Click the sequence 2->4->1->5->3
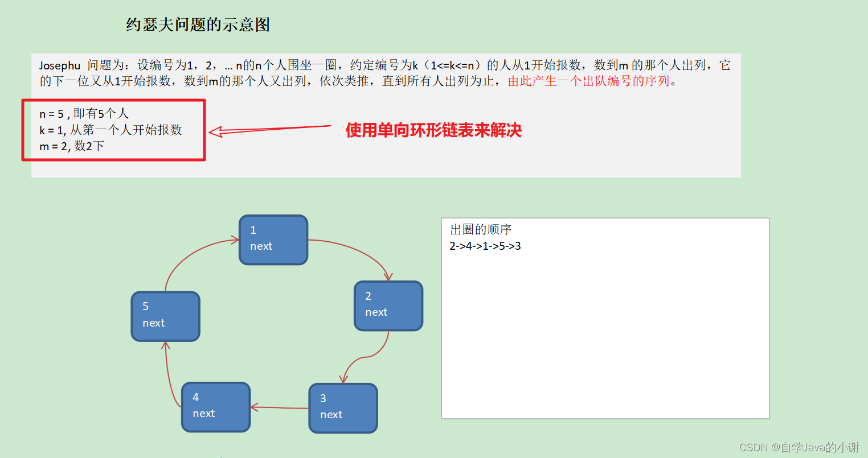Viewport: 868px width, 458px height. coord(485,246)
